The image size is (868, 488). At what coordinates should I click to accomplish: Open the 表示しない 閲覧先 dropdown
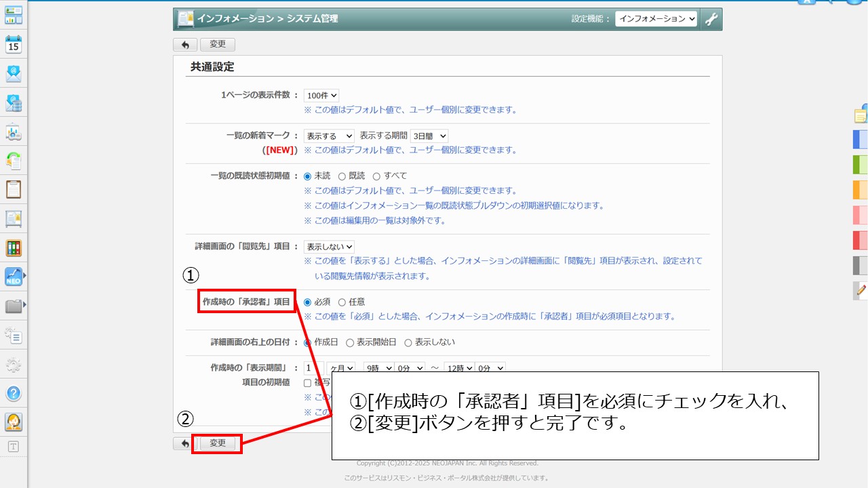coord(329,247)
